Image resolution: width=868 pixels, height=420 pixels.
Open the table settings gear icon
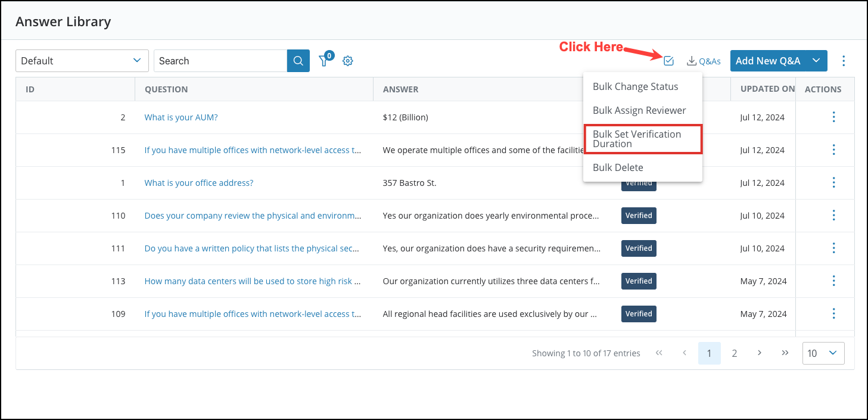point(348,61)
